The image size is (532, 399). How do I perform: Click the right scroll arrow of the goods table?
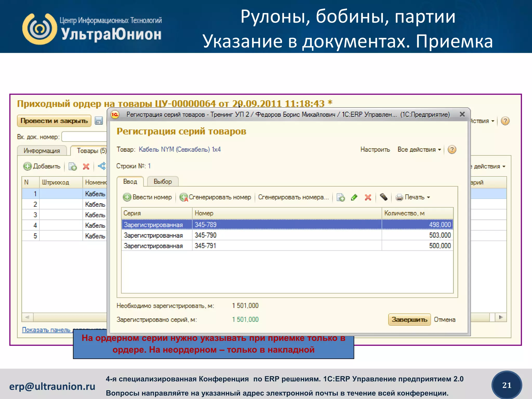click(x=501, y=317)
